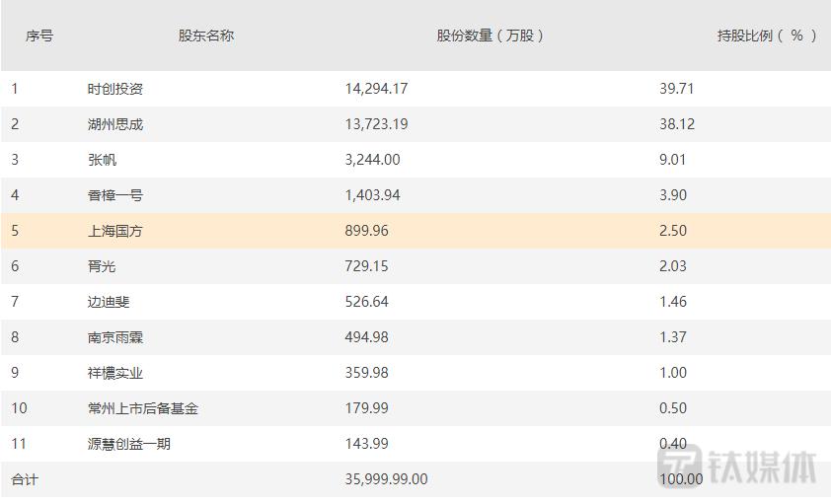Click the 祥檩实业 shareholder name

click(x=115, y=373)
